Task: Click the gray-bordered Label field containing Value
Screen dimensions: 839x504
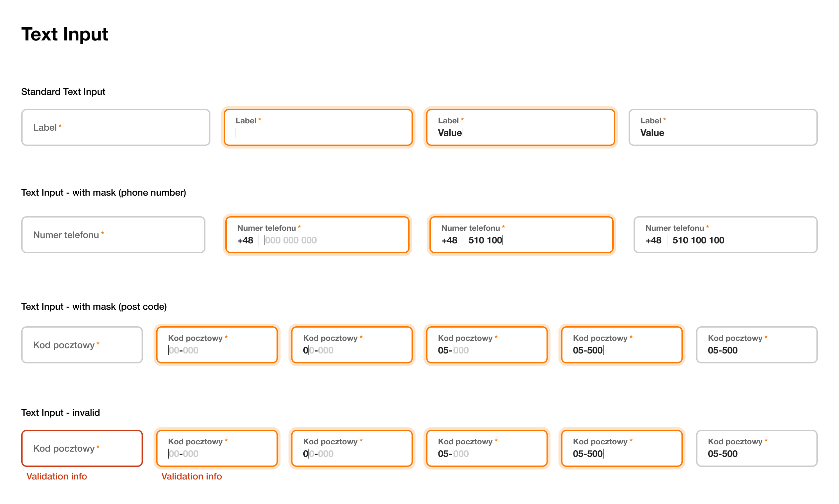Action: tap(723, 127)
